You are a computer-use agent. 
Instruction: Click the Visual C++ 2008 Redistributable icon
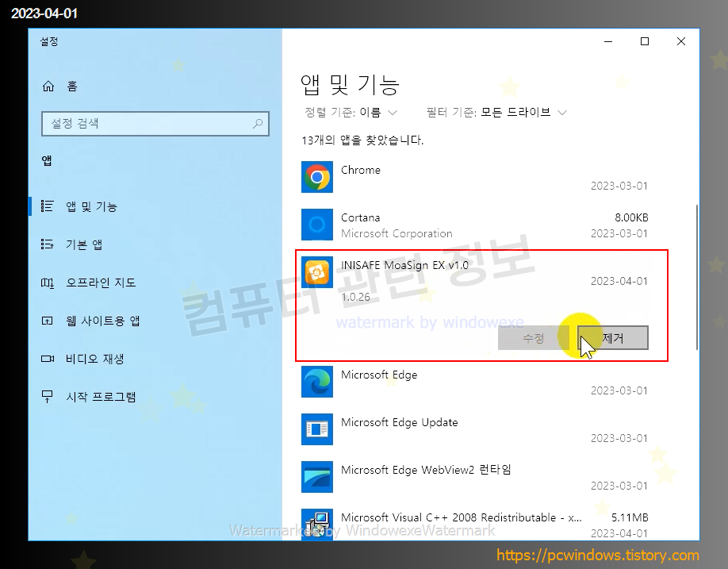[317, 524]
